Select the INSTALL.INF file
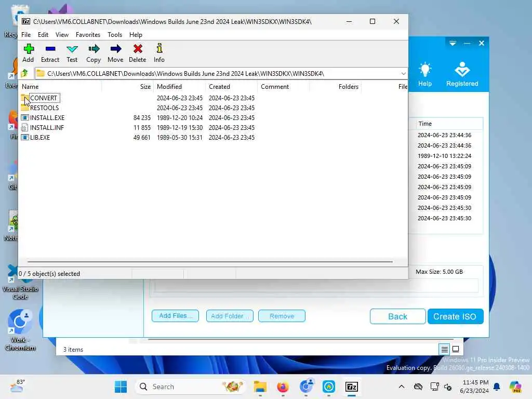 coord(46,128)
